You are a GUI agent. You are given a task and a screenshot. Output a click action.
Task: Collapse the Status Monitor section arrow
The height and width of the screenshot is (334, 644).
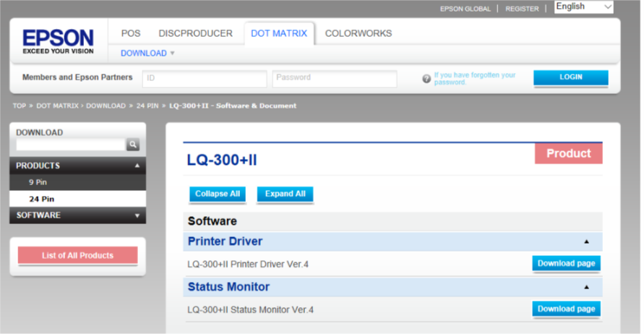point(586,287)
